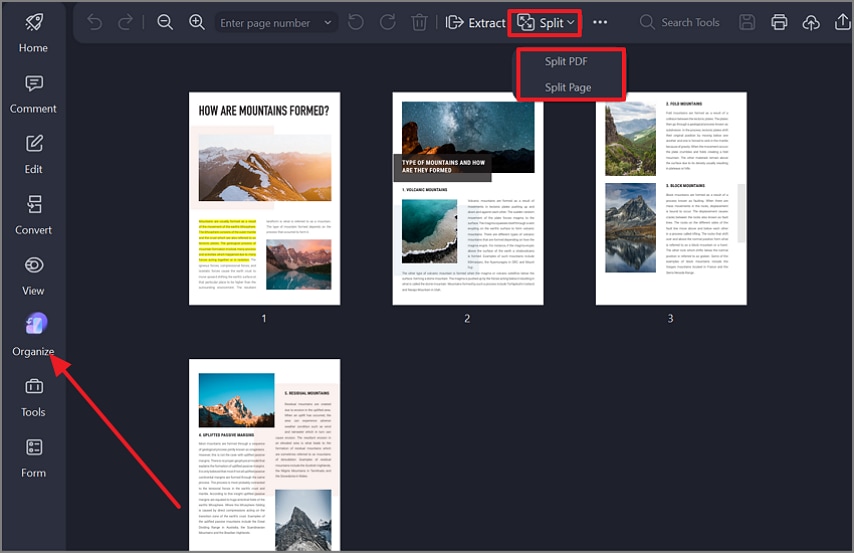Click the undo arrow icon
The image size is (854, 553).
95,22
